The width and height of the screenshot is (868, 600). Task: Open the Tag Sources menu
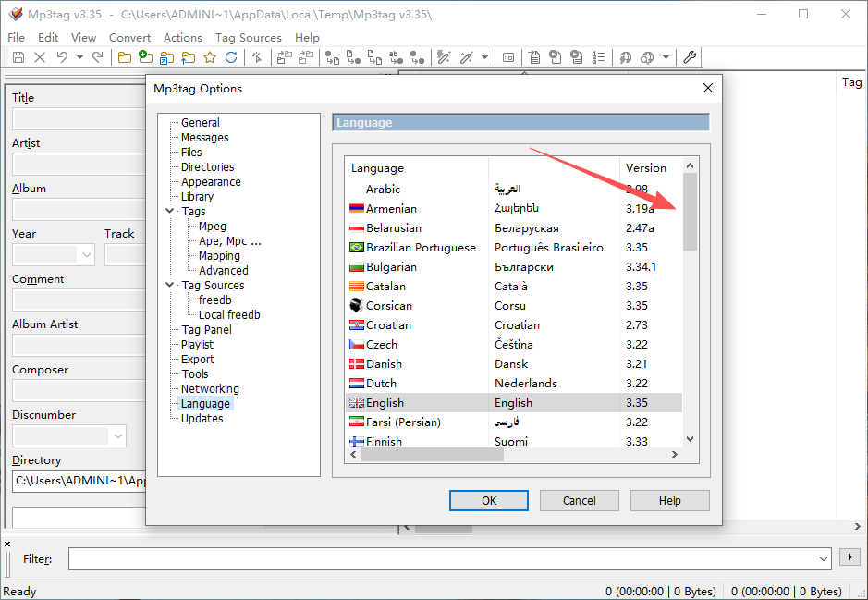[248, 37]
